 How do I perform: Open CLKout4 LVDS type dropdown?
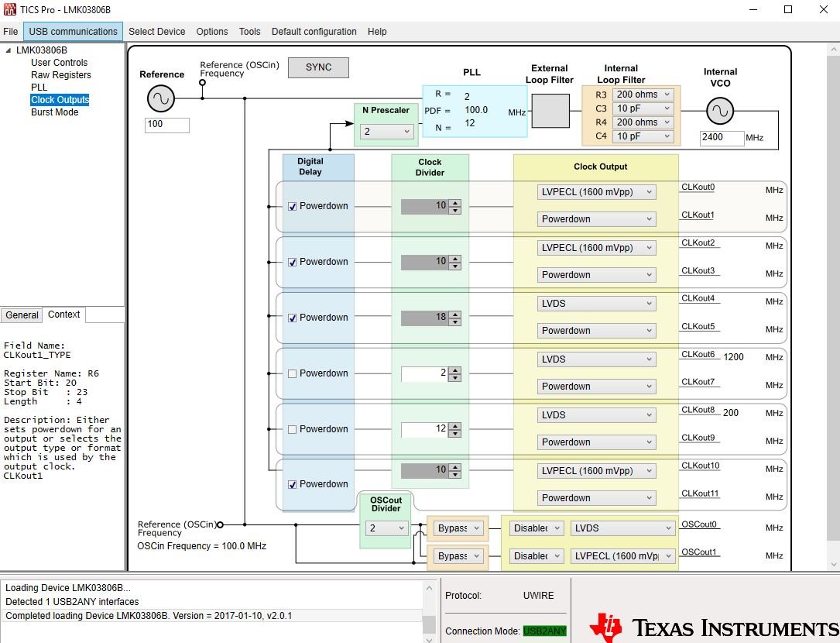(x=596, y=304)
